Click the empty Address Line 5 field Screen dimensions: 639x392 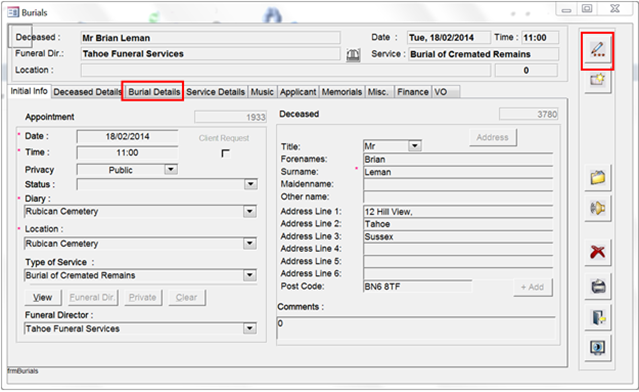458,261
